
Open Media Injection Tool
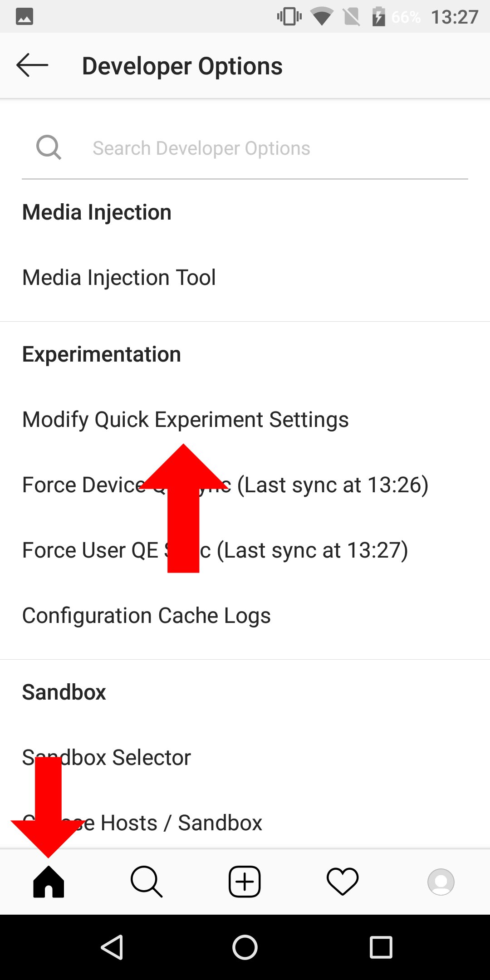[x=245, y=278]
